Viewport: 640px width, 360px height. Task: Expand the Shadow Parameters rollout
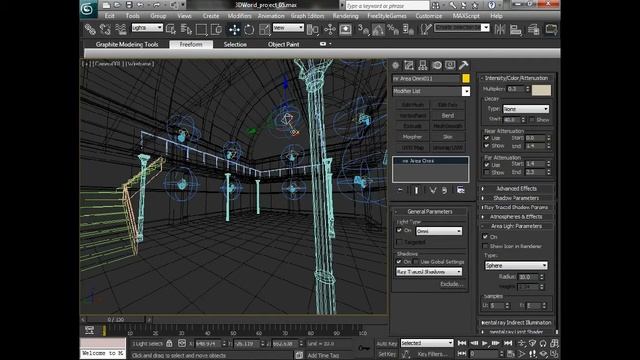click(x=516, y=198)
